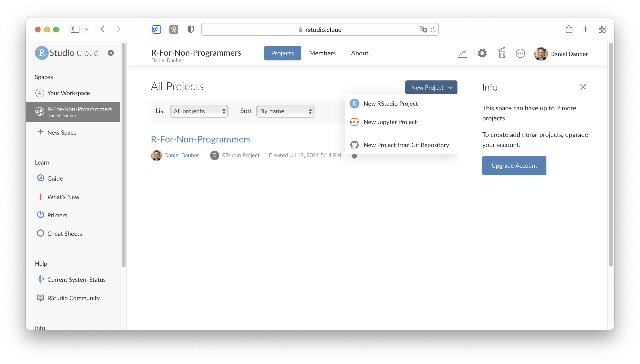
Task: Close the Info panel
Action: coord(583,87)
